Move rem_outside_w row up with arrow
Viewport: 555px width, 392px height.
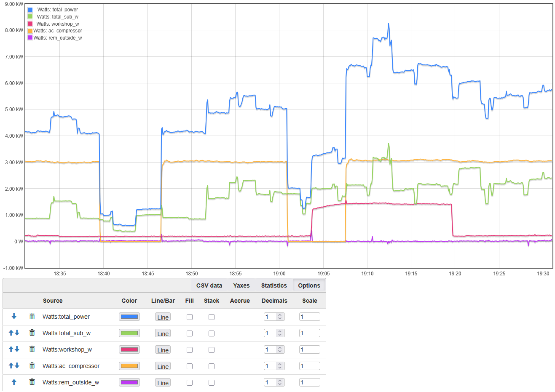(x=14, y=382)
